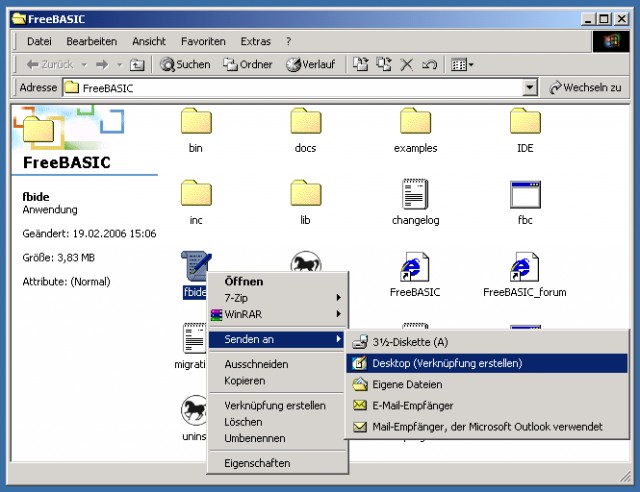640x492 pixels.
Task: Expand the 7-Zip submenu
Action: click(x=278, y=298)
